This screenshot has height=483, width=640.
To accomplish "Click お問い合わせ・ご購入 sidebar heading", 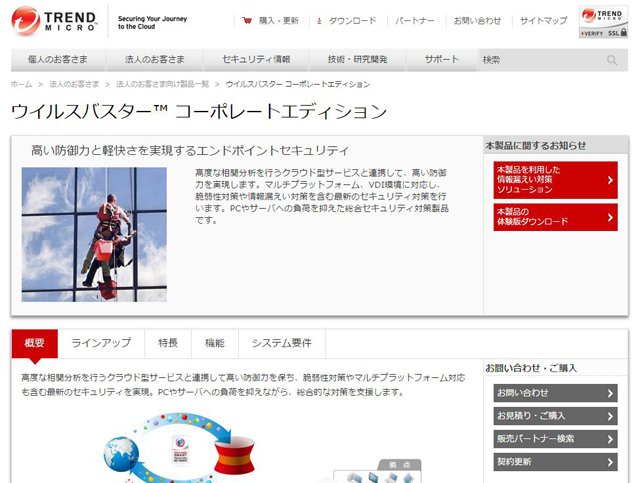I will [531, 368].
